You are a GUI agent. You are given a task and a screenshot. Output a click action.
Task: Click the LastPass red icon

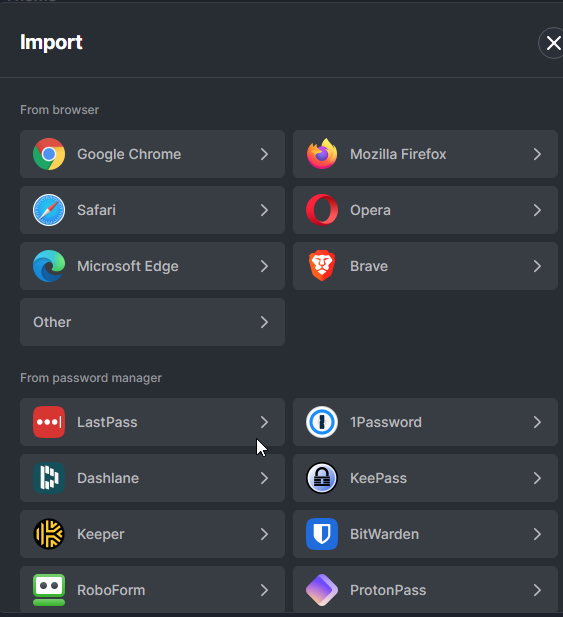point(49,422)
